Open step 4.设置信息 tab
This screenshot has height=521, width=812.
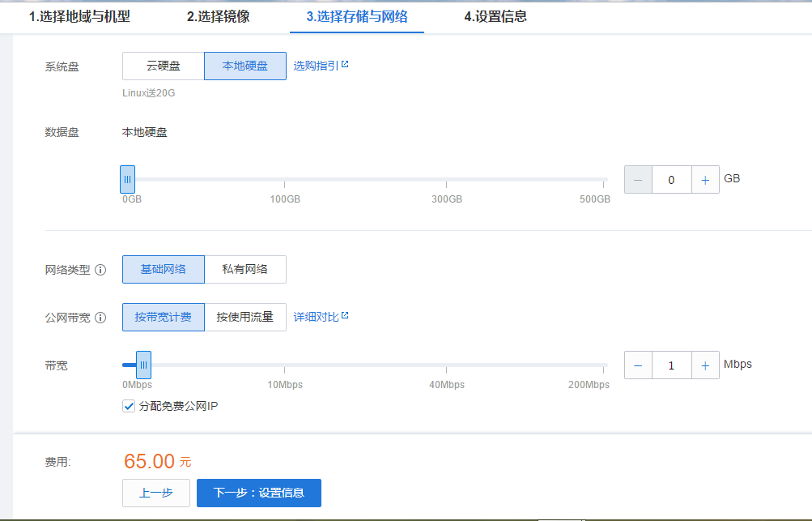point(495,16)
